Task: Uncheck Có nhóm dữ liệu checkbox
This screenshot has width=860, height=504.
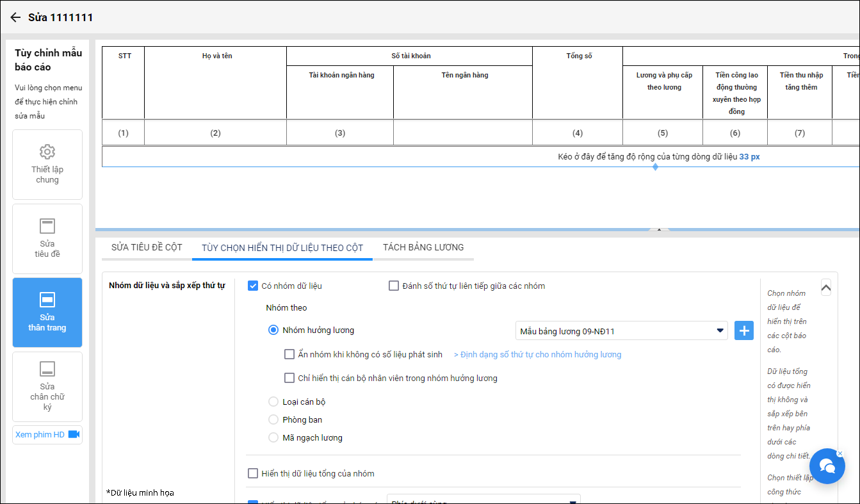Action: pyautogui.click(x=253, y=286)
